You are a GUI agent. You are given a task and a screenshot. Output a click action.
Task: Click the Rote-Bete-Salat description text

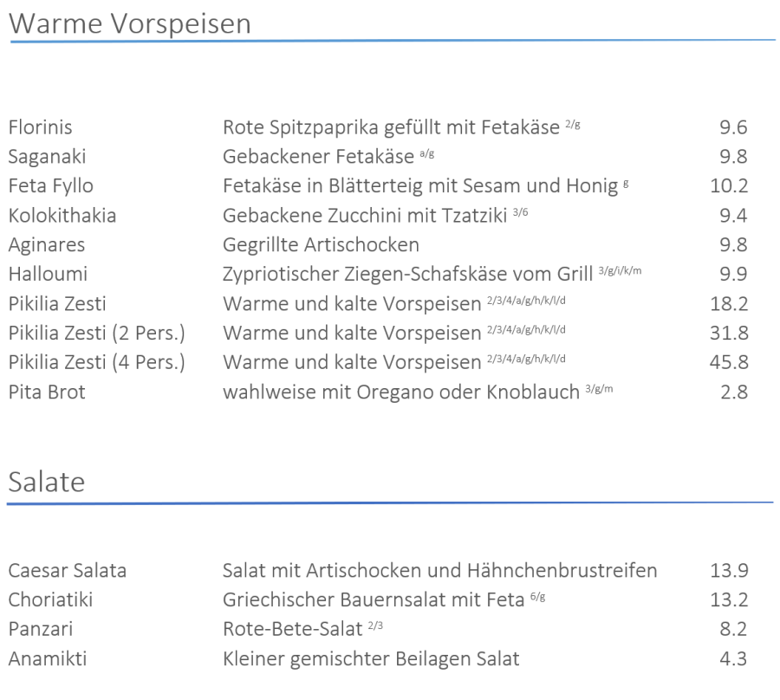(292, 630)
